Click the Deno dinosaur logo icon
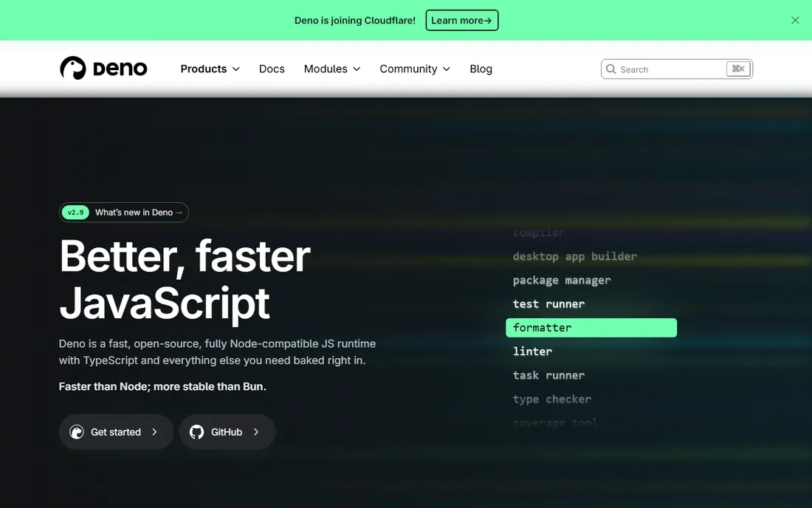Image resolution: width=812 pixels, height=508 pixels. point(73,69)
